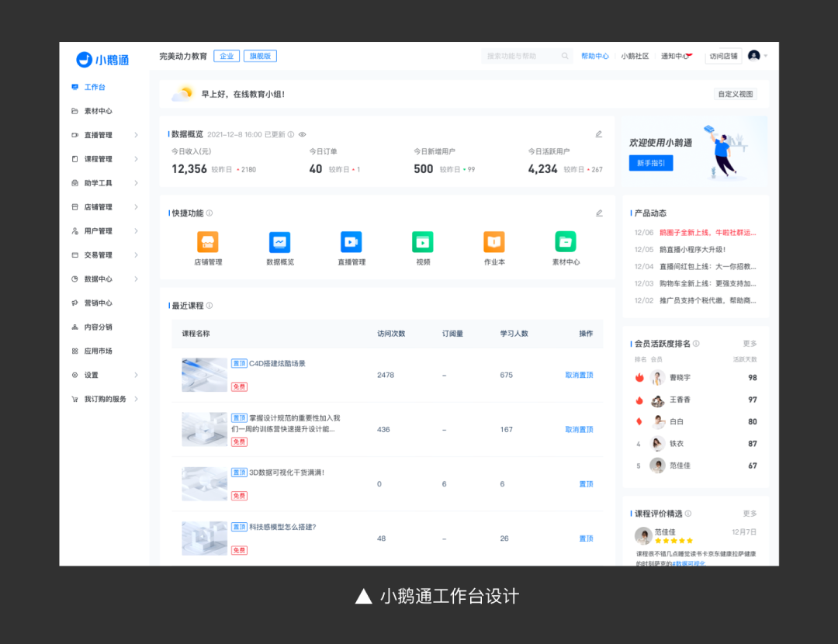Click the 搜索功能与帮助 search field

click(518, 57)
